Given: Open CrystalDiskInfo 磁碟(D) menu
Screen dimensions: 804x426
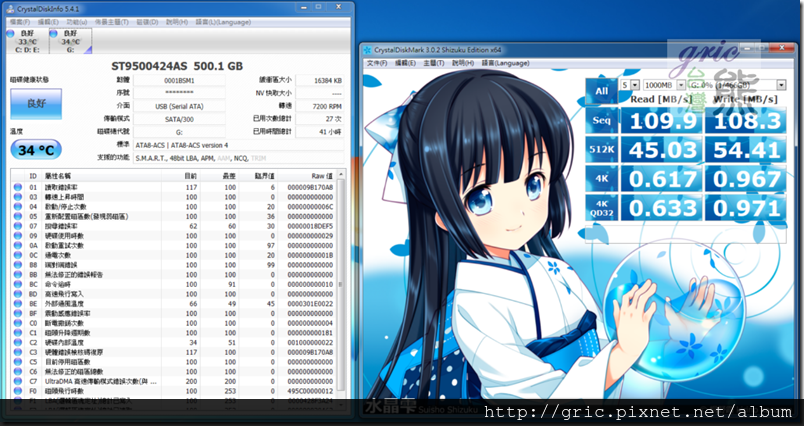Looking at the screenshot, I should (x=147, y=22).
